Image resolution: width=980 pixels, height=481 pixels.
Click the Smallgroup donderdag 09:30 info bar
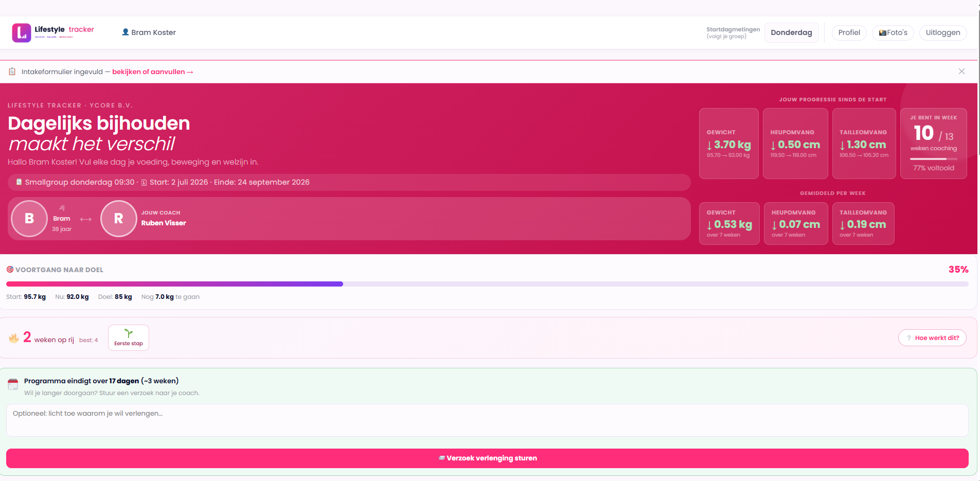coord(349,182)
